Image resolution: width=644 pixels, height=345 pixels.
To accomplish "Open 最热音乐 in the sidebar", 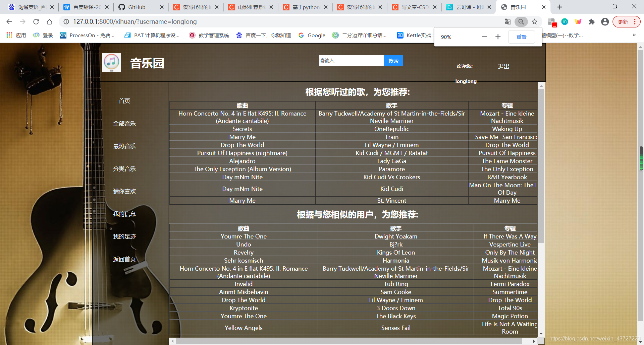I will coord(124,146).
